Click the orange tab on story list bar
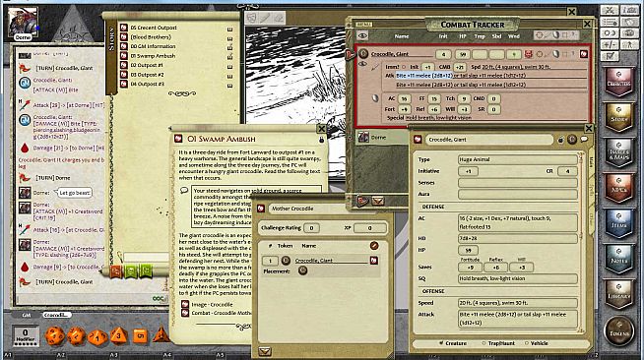This screenshot has height=360, width=644. click(116, 270)
